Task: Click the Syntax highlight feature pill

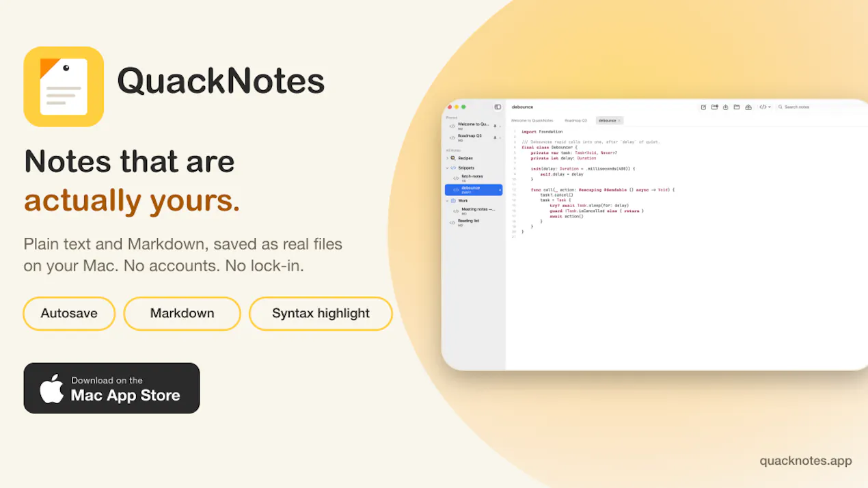Action: click(x=321, y=314)
